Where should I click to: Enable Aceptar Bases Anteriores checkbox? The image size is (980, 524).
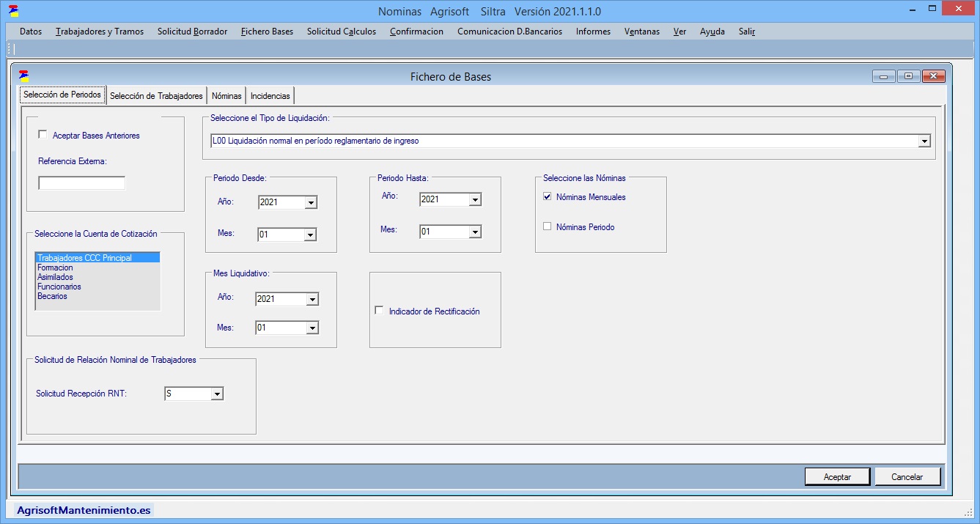43,135
